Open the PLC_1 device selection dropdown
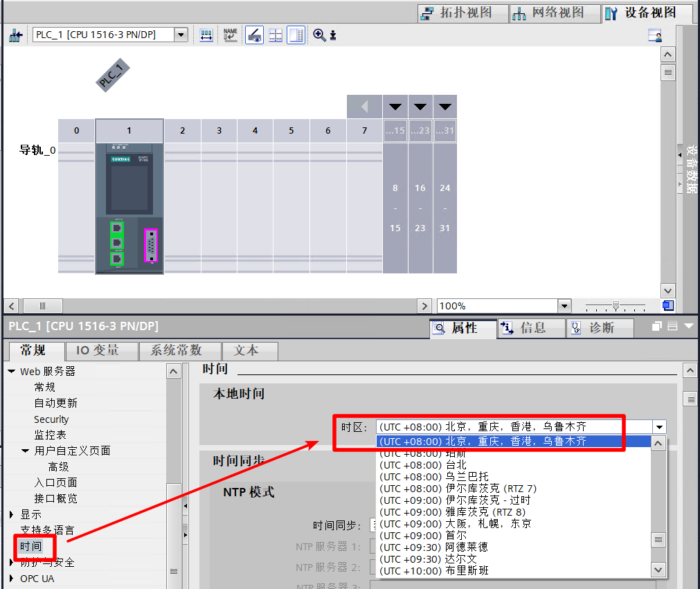Screen dimensions: 700x589 (181, 35)
